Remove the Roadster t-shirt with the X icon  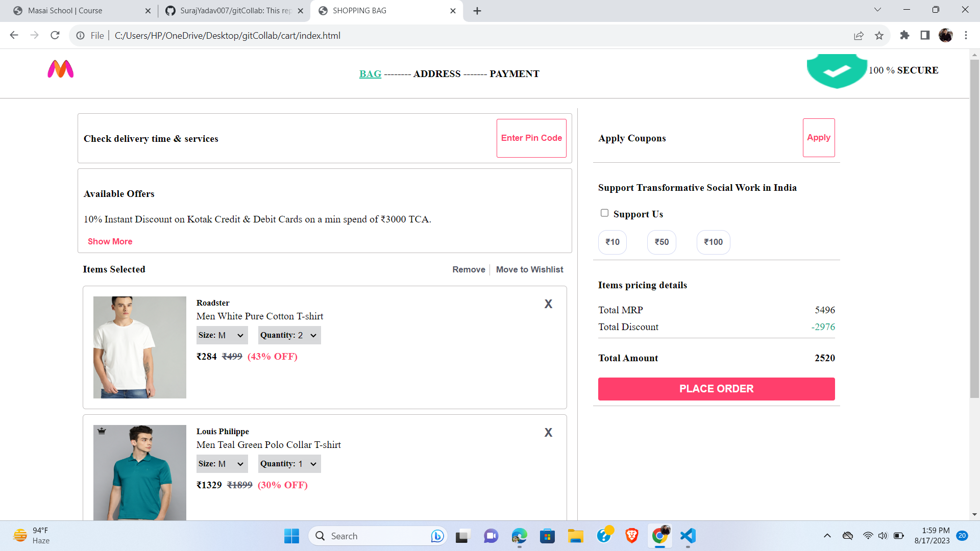tap(548, 304)
